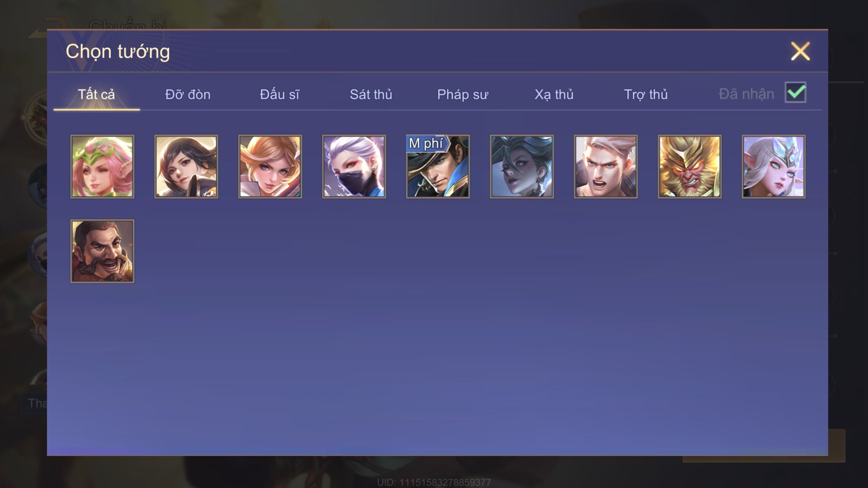Open the Đỡ đòn tab

(188, 94)
